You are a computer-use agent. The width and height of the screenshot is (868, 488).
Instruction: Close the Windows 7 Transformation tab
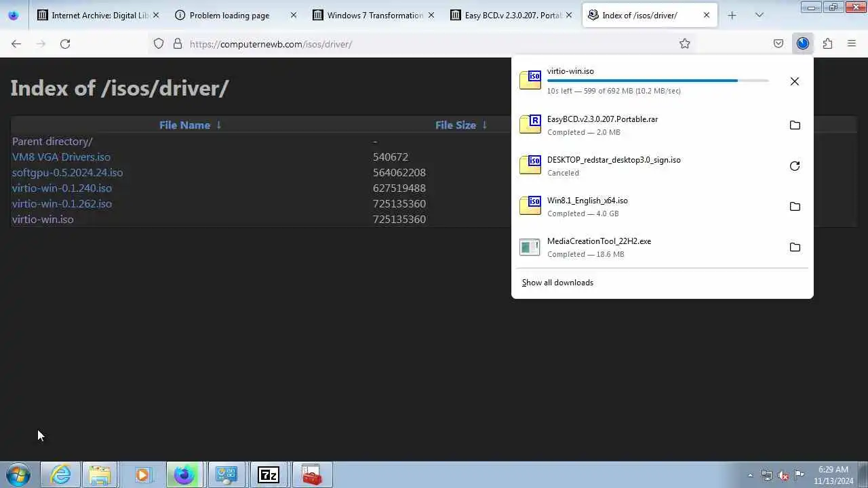tap(431, 15)
